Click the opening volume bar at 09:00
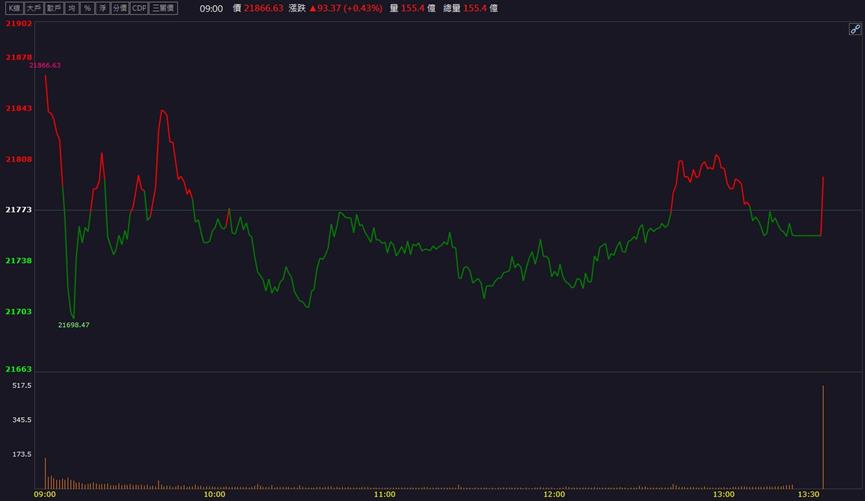Image resolution: width=865 pixels, height=501 pixels. tap(45, 473)
